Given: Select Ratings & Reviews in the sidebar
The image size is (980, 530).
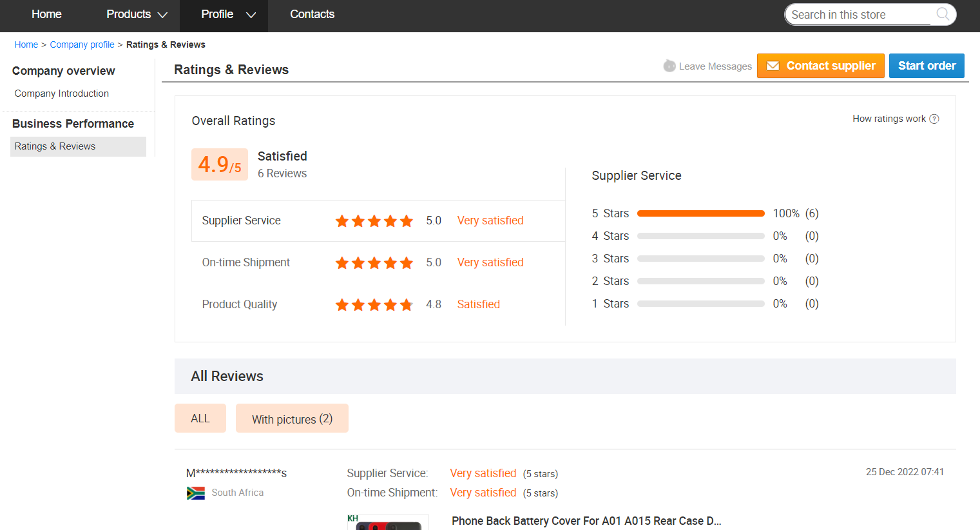Looking at the screenshot, I should click(x=79, y=146).
